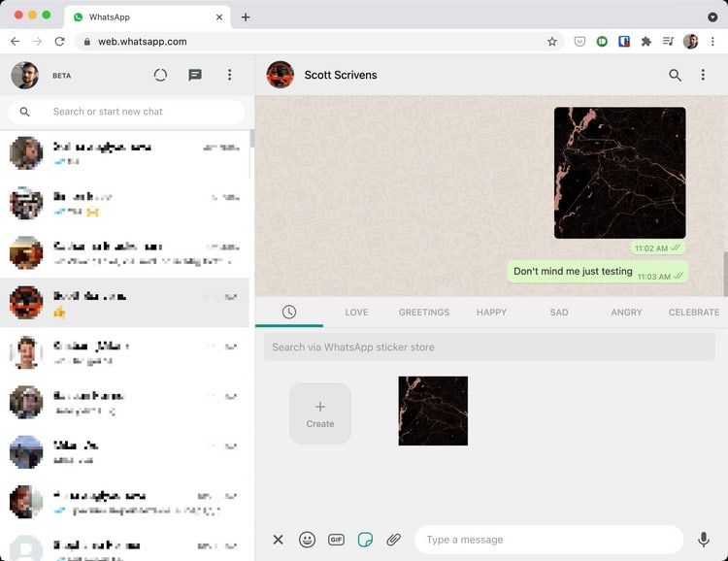Click Create new sticker button
The width and height of the screenshot is (728, 561).
coord(320,413)
